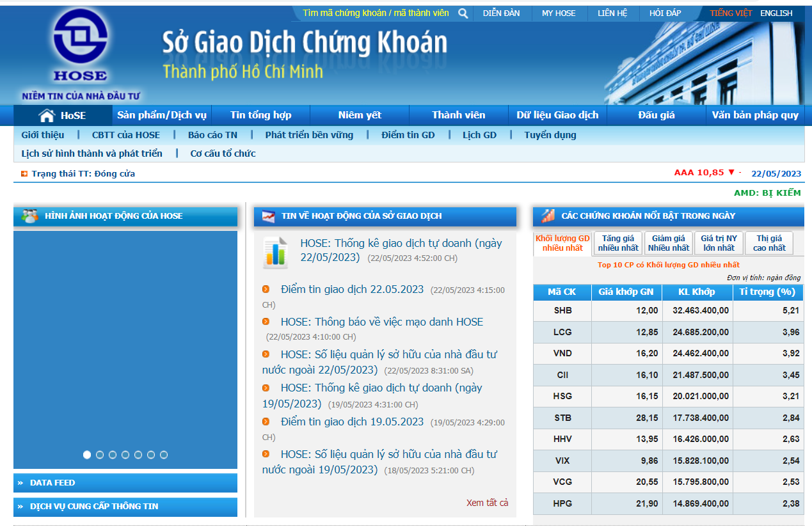Select the sixth slideshow dot
Viewport: 812px width, 529px height.
tap(151, 455)
